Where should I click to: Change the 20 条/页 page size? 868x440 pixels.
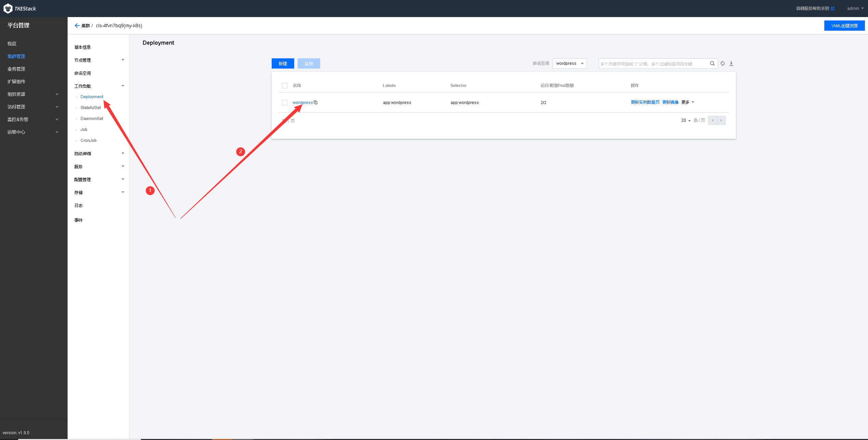[x=686, y=120]
